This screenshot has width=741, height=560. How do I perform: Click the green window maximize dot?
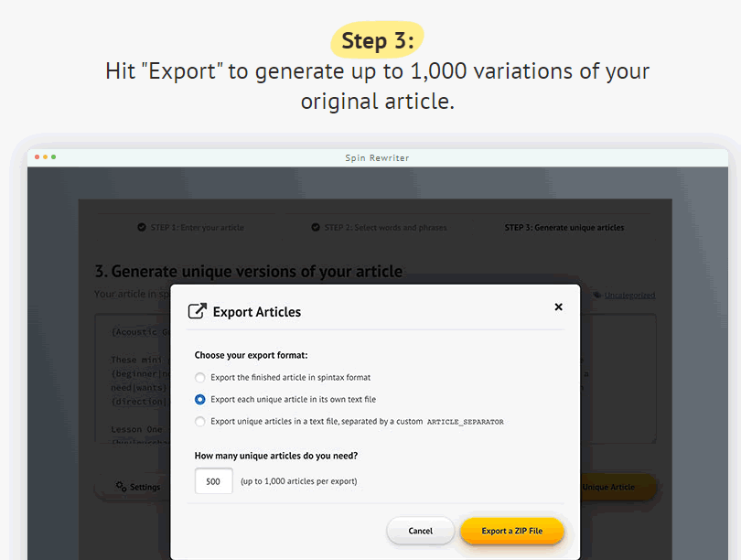tap(53, 157)
